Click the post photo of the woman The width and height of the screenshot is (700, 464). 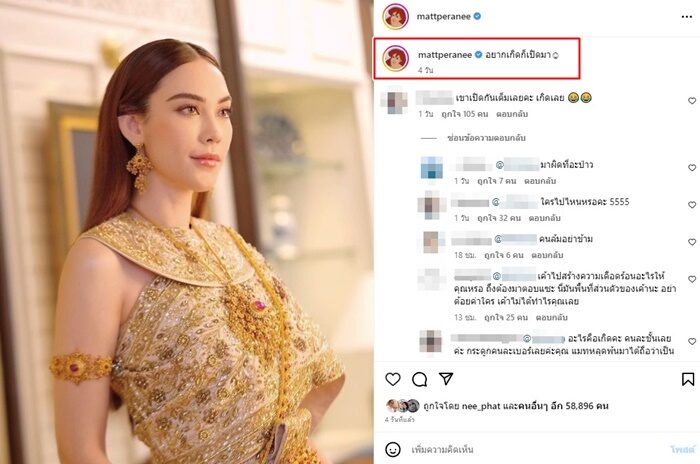(x=187, y=232)
